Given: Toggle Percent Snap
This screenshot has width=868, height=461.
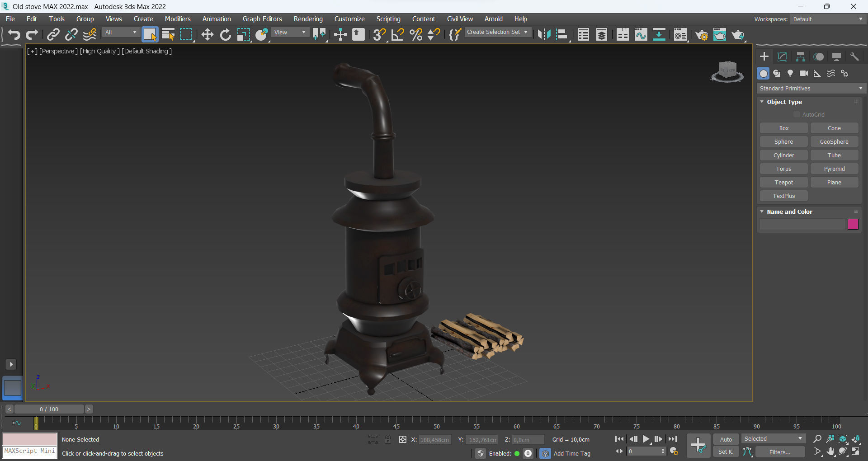Looking at the screenshot, I should click(x=415, y=35).
